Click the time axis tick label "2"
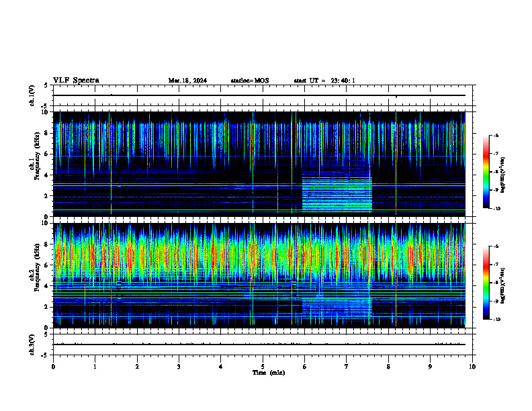Viewport: 532px width, 411px height. point(137,366)
